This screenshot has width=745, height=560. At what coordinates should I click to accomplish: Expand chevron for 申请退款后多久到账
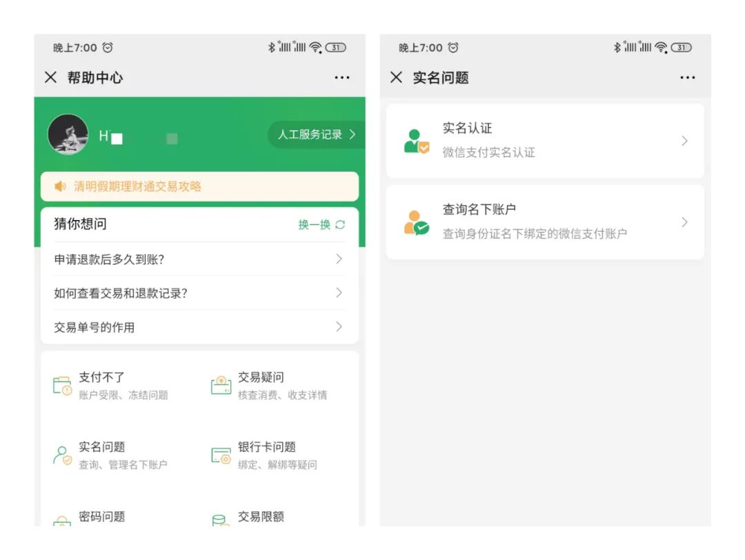pyautogui.click(x=339, y=259)
